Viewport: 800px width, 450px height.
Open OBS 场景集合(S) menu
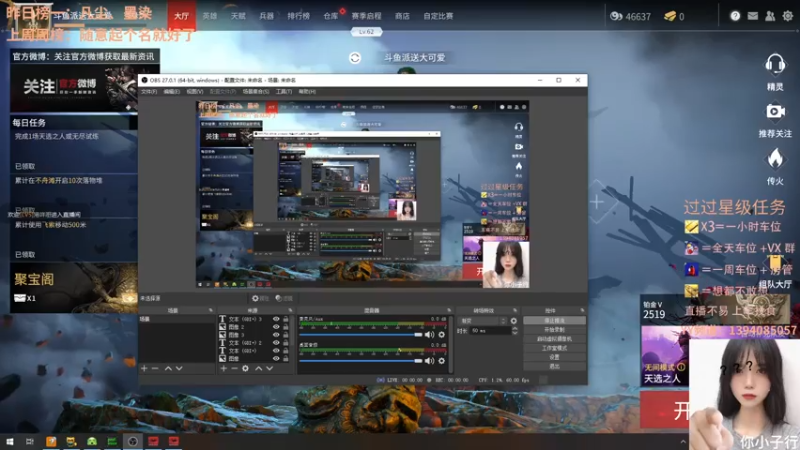click(256, 92)
